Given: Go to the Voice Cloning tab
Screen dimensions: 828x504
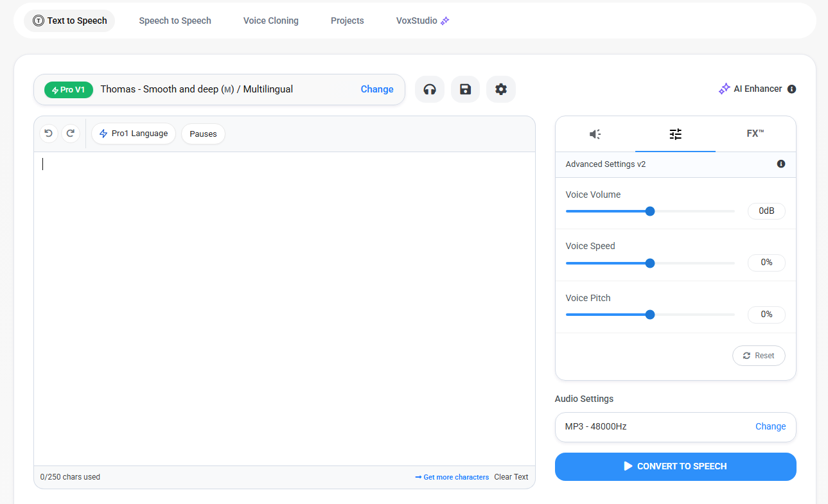Looking at the screenshot, I should coord(270,21).
